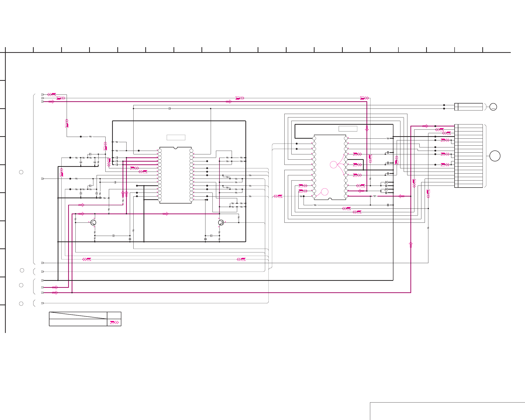Click the tall multi-row connector block on the right
Image resolution: width=525 pixels, height=420 pixels.
(x=468, y=156)
